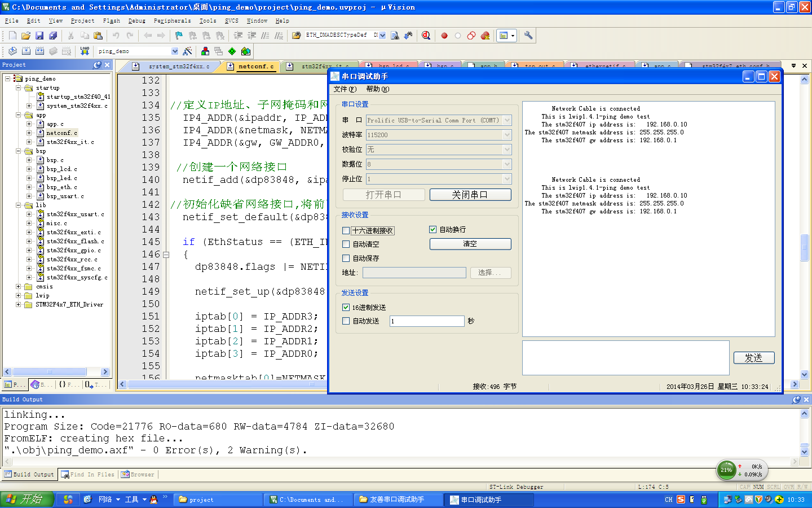812x508 pixels.
Task: Click the Open file toolbar icon
Action: click(x=26, y=36)
